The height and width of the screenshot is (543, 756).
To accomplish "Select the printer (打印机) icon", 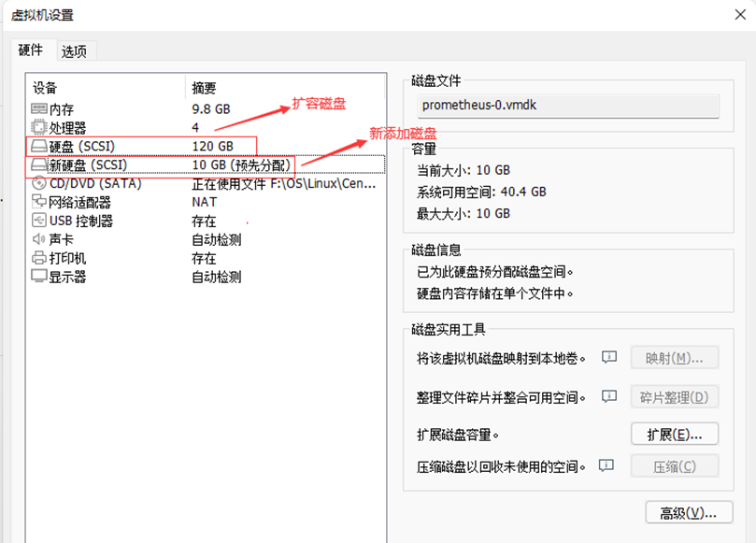I will pyautogui.click(x=39, y=258).
